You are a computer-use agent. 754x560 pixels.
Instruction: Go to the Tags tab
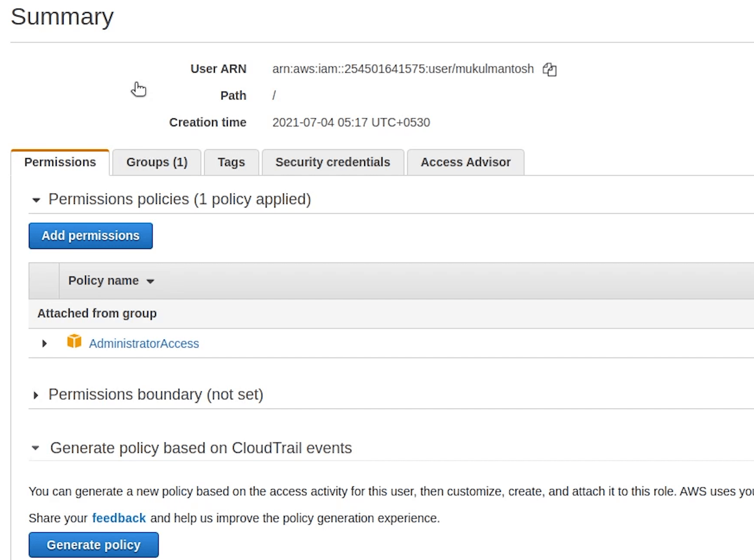(231, 162)
